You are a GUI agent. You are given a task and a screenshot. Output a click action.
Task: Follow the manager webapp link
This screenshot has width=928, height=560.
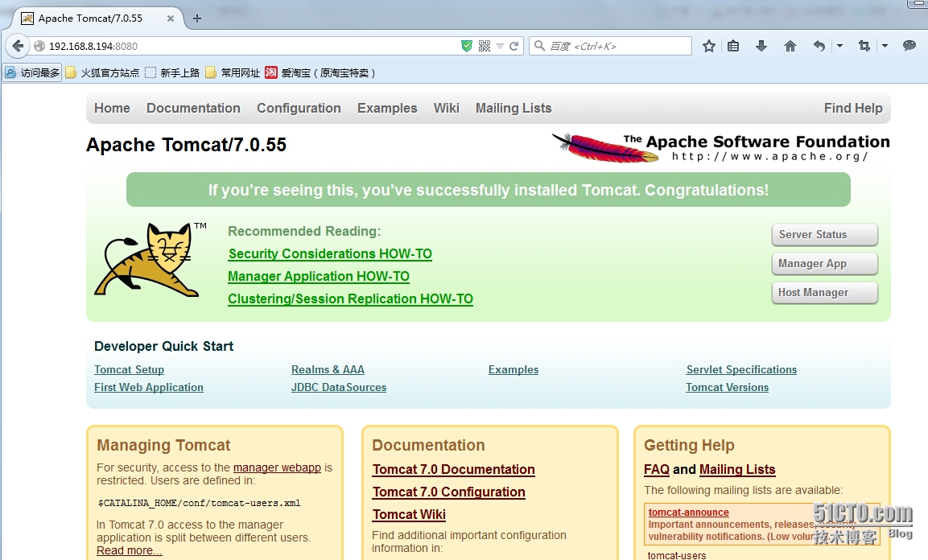click(x=277, y=467)
